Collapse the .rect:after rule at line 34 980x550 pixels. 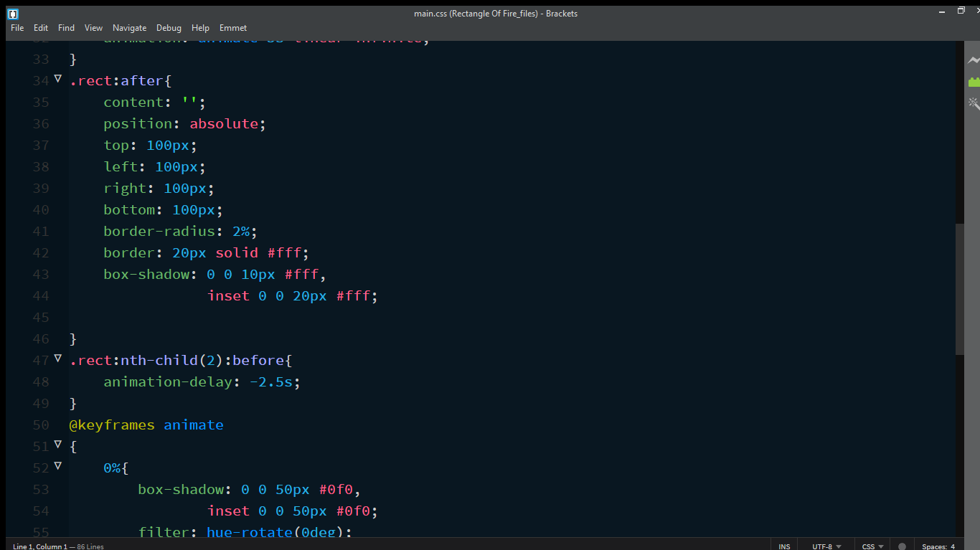pos(58,79)
